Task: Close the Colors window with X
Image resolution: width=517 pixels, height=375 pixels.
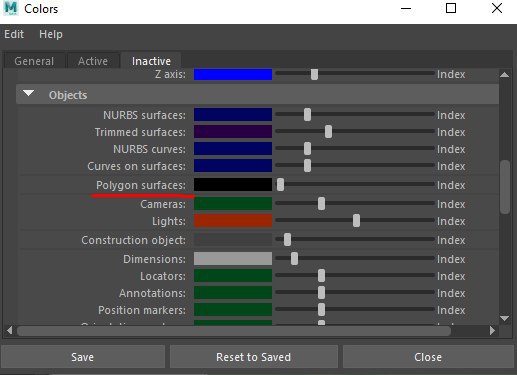Action: click(x=497, y=8)
